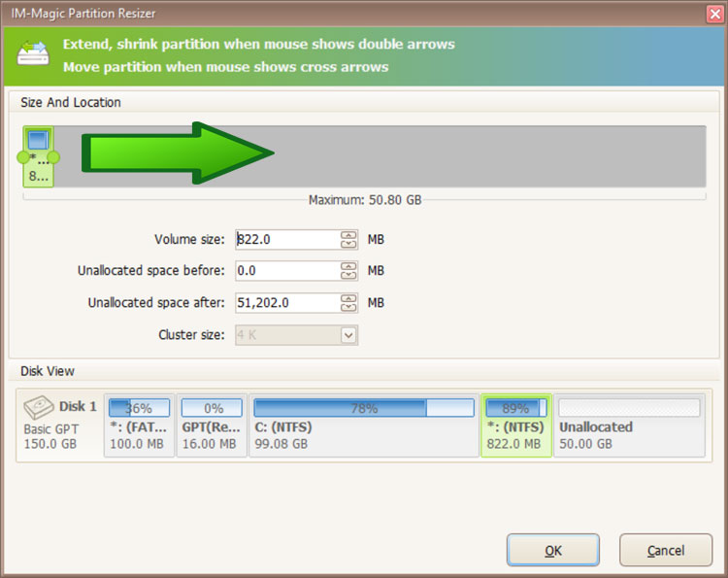Click the 36% usage bar

coord(139,408)
